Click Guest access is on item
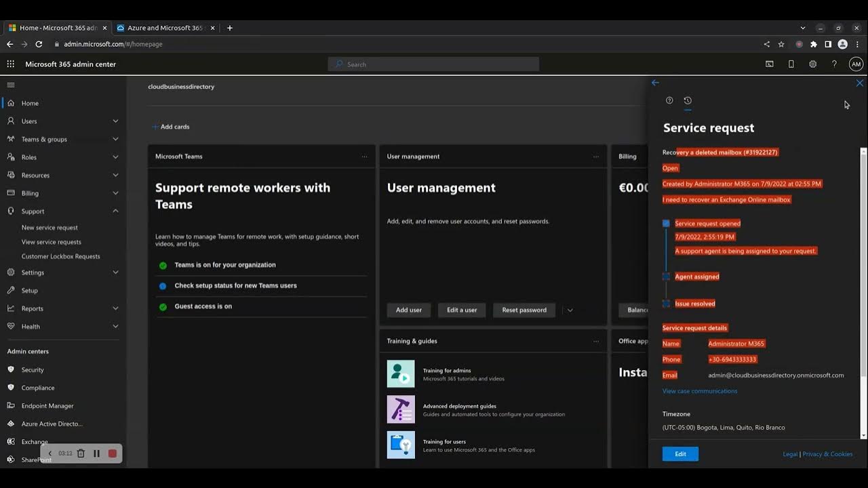The height and width of the screenshot is (488, 868). pyautogui.click(x=203, y=306)
